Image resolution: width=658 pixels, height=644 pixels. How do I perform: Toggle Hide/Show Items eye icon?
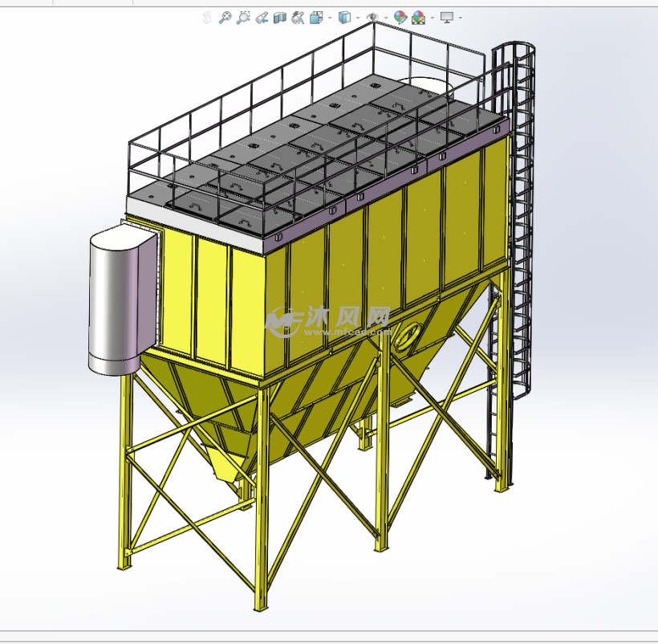pyautogui.click(x=372, y=17)
